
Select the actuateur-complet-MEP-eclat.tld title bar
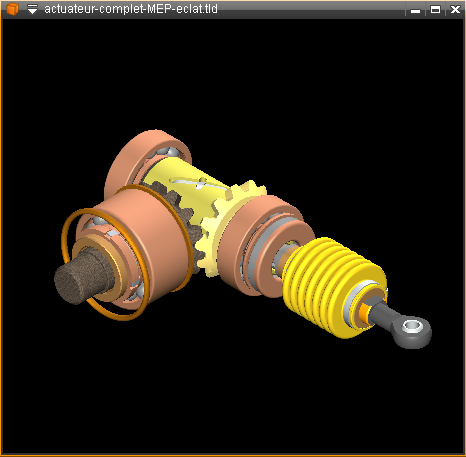click(x=131, y=9)
